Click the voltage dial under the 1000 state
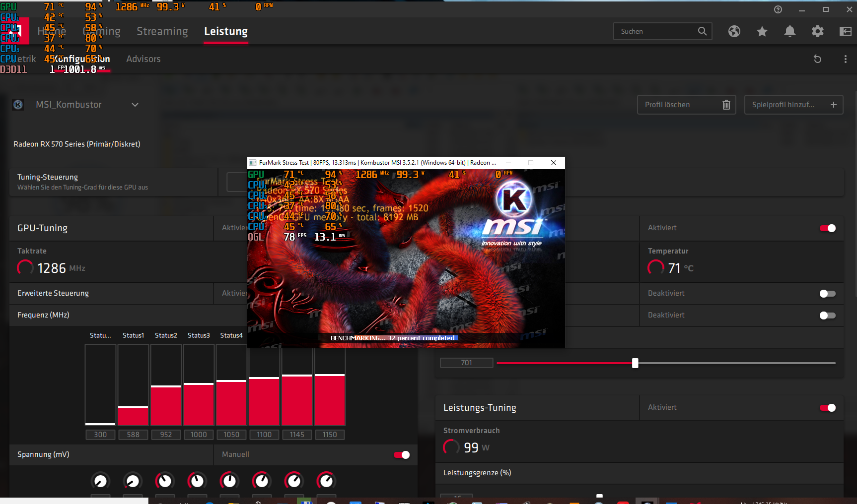Image resolution: width=857 pixels, height=504 pixels. point(197,481)
